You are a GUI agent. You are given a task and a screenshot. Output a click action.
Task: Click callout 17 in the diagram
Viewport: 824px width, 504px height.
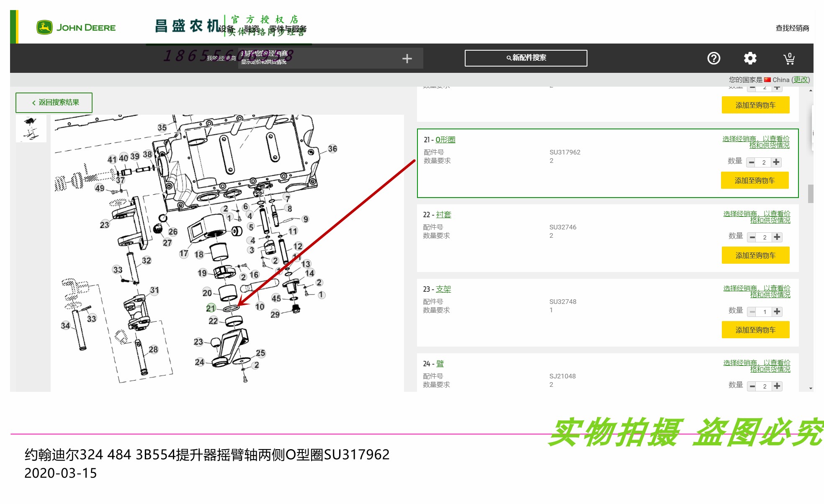point(183,254)
